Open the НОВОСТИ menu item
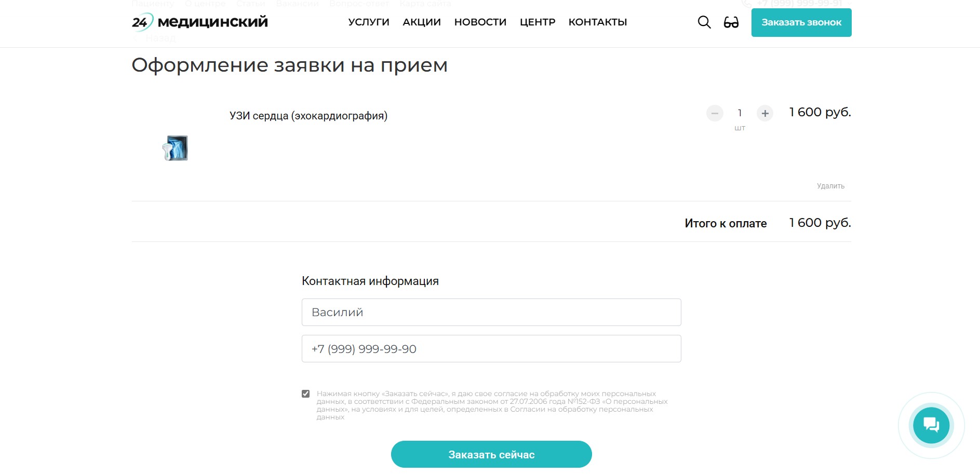 pos(480,22)
